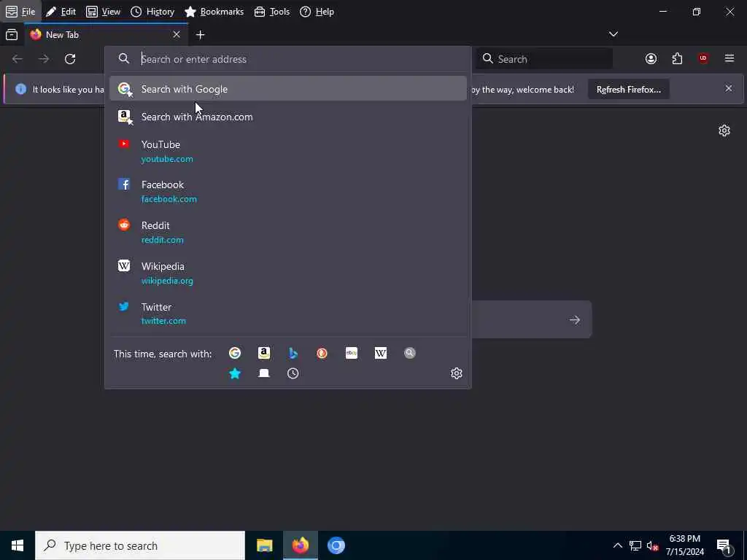The image size is (747, 560).
Task: Open search settings gear in dropdown
Action: point(457,373)
